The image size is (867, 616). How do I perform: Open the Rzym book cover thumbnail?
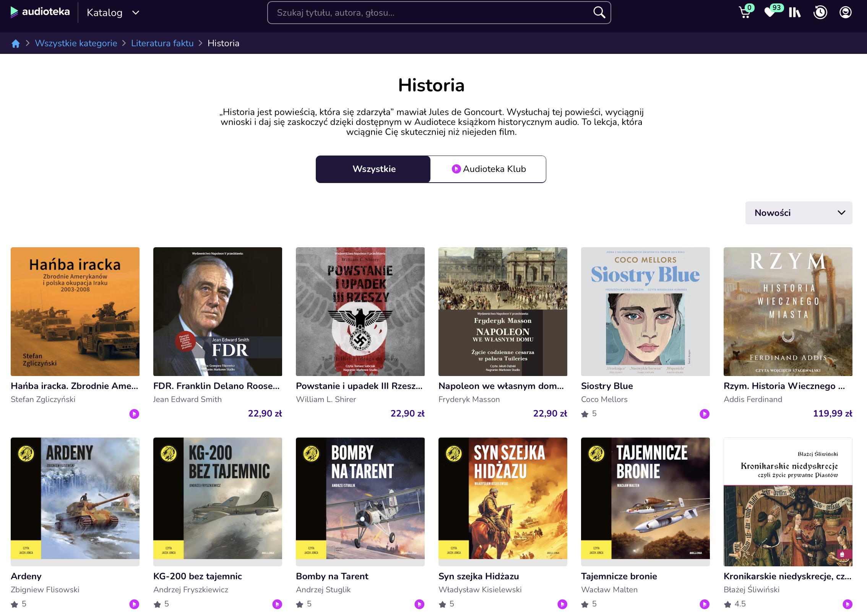pyautogui.click(x=788, y=311)
